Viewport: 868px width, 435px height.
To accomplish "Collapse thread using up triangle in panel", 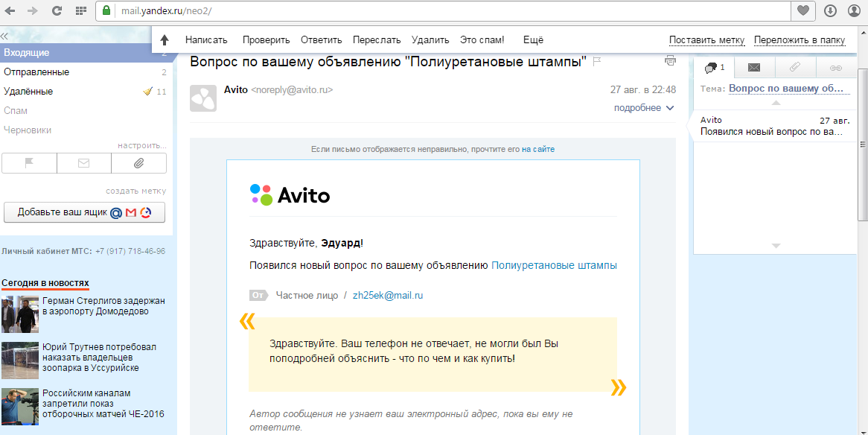I will (776, 103).
